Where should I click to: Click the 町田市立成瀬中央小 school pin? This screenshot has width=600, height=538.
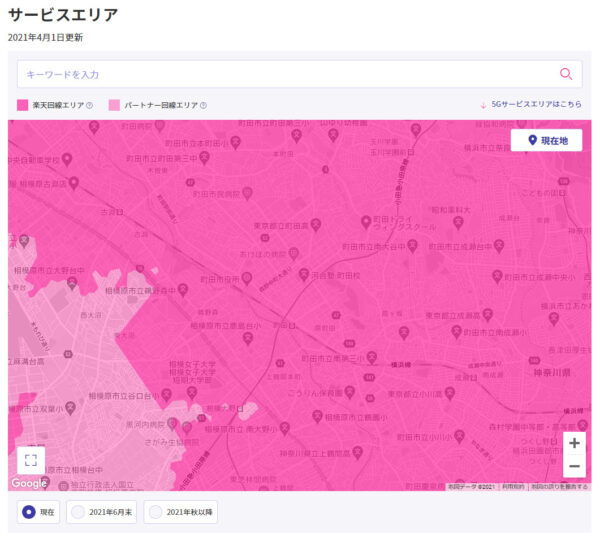click(497, 276)
